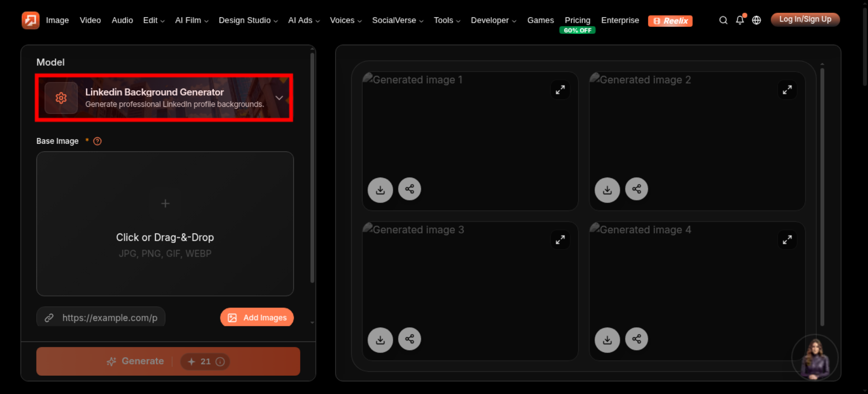Click the credit cost info icon

tap(220, 361)
